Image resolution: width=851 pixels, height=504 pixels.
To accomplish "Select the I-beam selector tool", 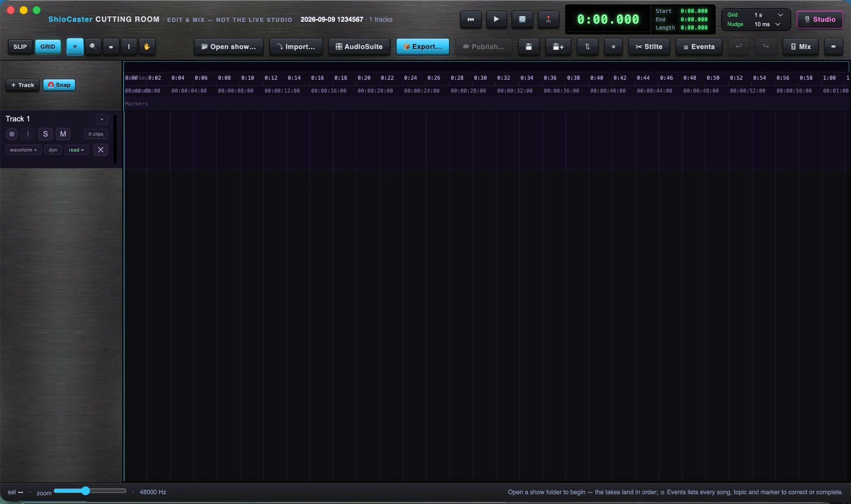I will pyautogui.click(x=129, y=47).
